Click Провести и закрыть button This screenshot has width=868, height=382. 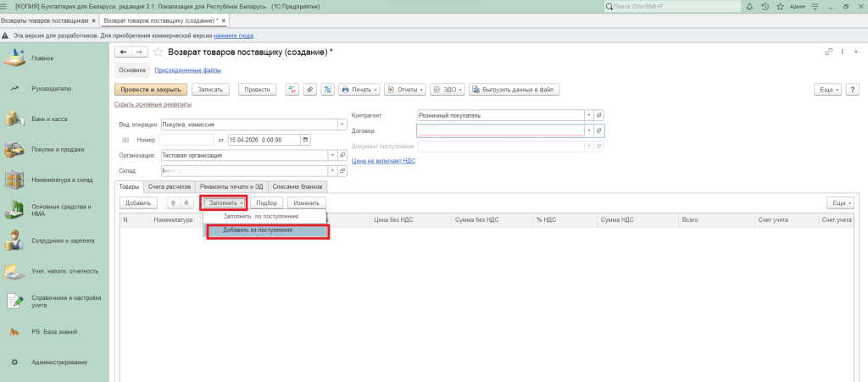(150, 89)
